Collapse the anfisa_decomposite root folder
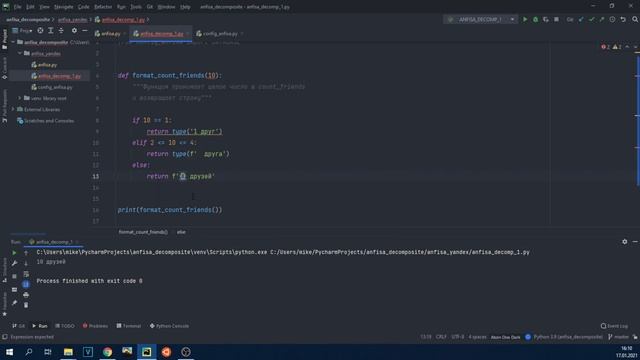 (x=13, y=42)
